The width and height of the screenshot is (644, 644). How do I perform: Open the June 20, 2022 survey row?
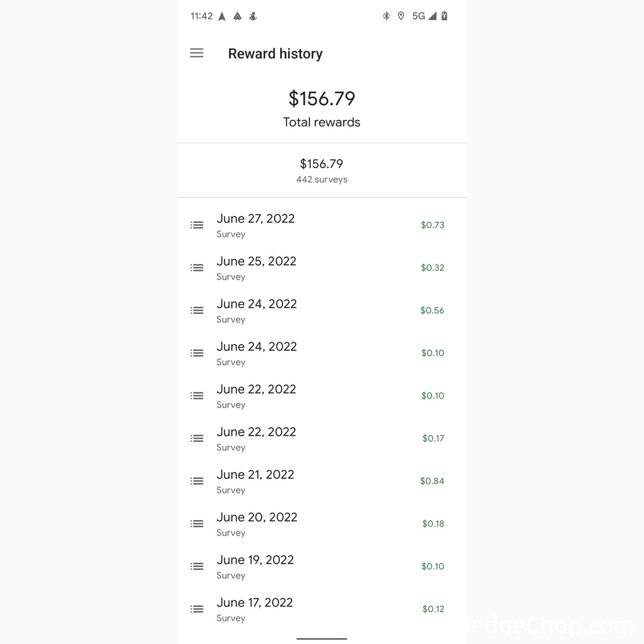pos(257,524)
